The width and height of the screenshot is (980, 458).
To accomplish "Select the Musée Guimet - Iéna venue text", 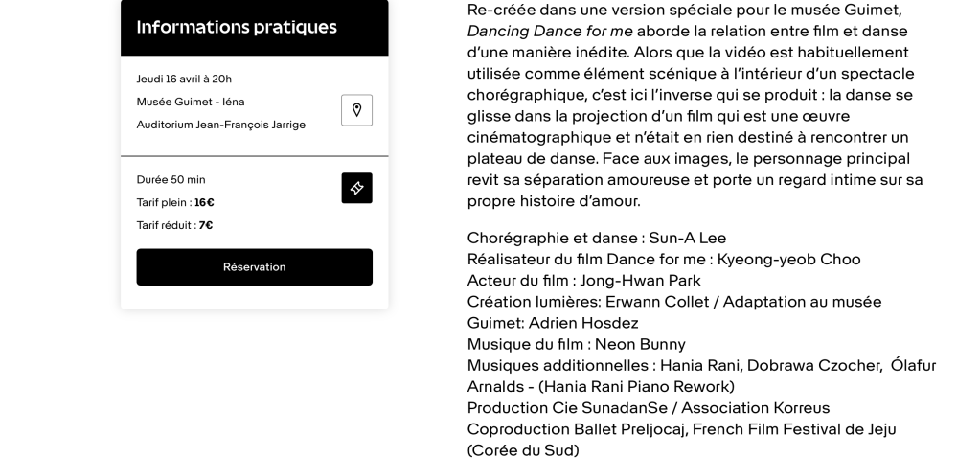I will (x=191, y=102).
